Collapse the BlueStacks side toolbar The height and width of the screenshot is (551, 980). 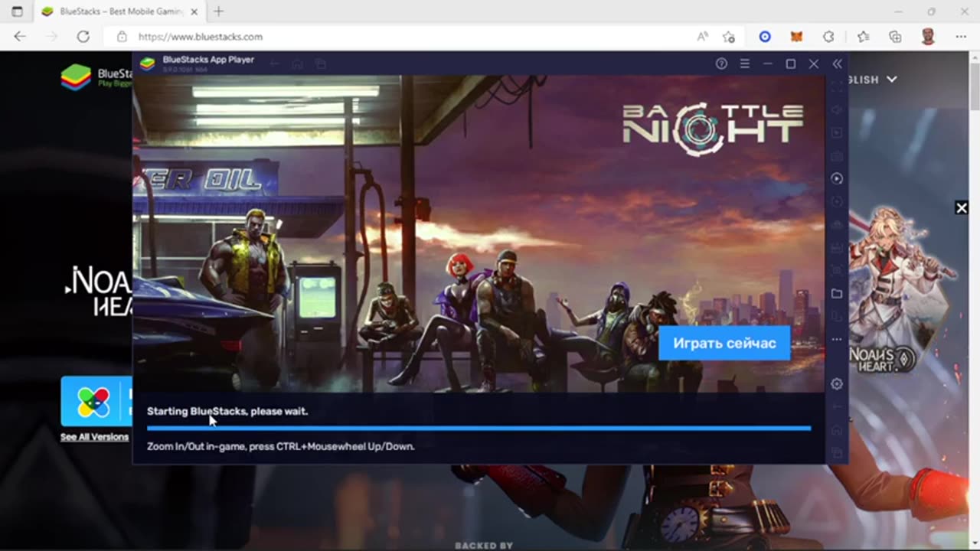pyautogui.click(x=837, y=64)
